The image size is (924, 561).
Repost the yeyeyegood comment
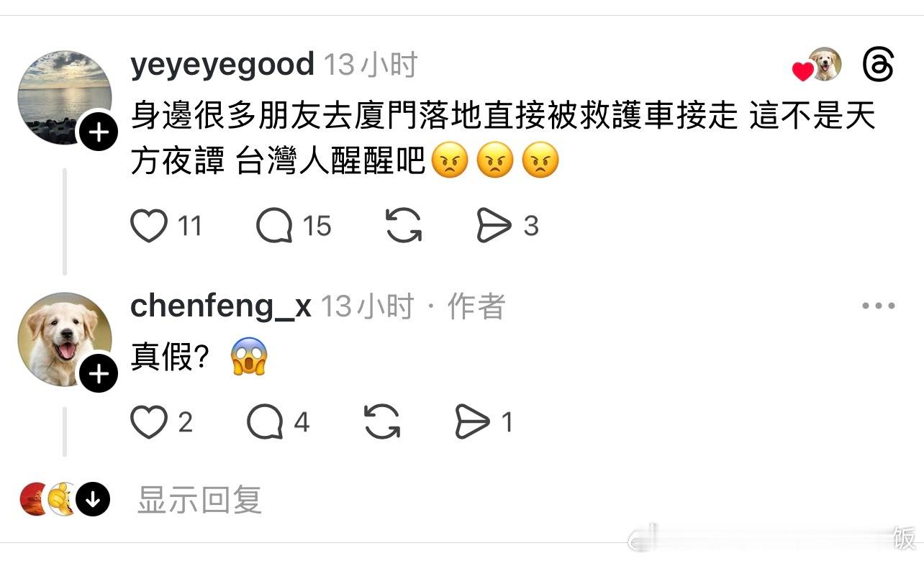tap(404, 226)
